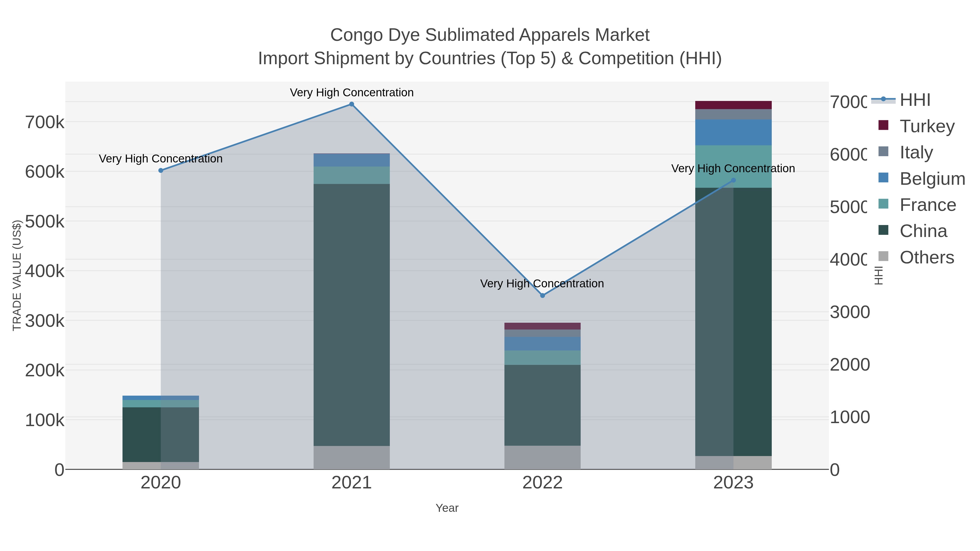Click the Turkey maroon legend swatch

pyautogui.click(x=883, y=125)
